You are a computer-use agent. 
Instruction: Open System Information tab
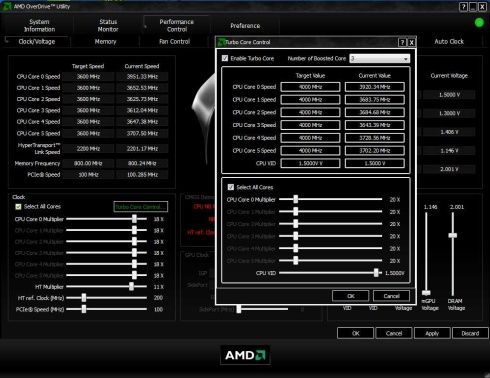click(39, 25)
